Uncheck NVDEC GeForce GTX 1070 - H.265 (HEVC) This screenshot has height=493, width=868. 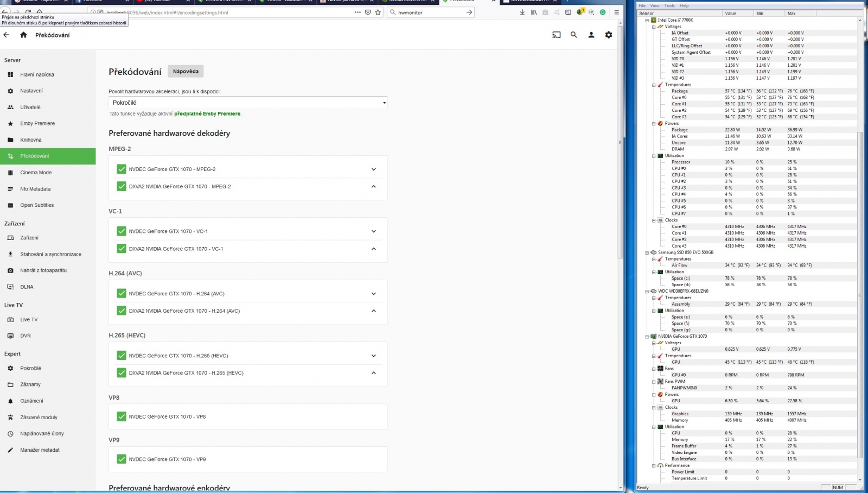122,355
